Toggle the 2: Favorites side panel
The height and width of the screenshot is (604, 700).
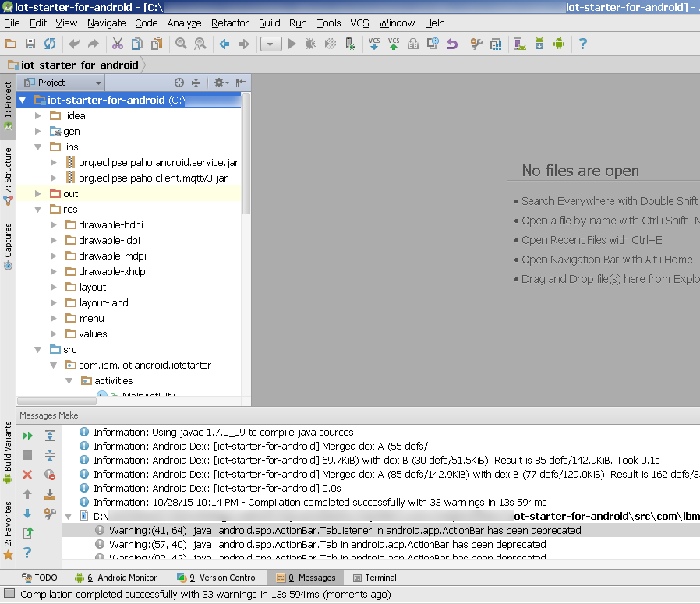[x=8, y=530]
